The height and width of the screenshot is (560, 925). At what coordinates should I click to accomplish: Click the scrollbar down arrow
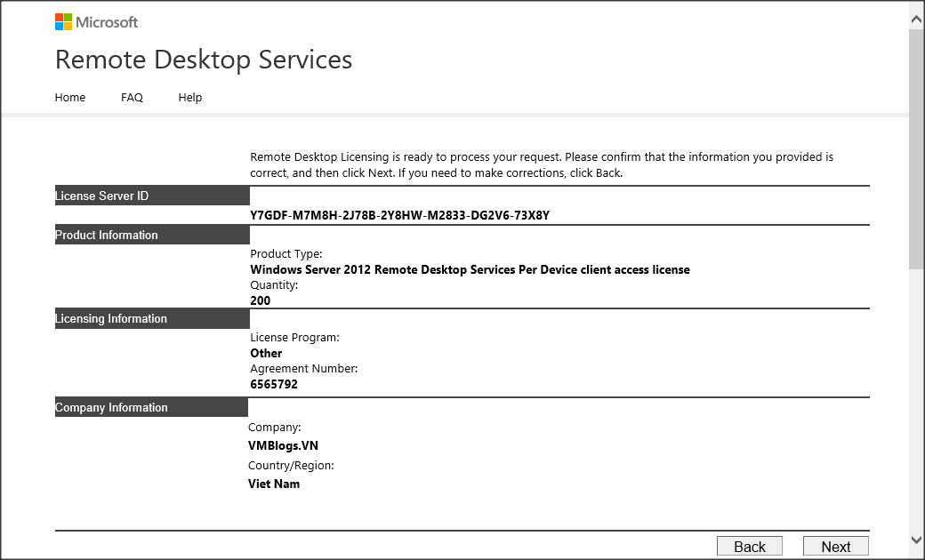(916, 540)
